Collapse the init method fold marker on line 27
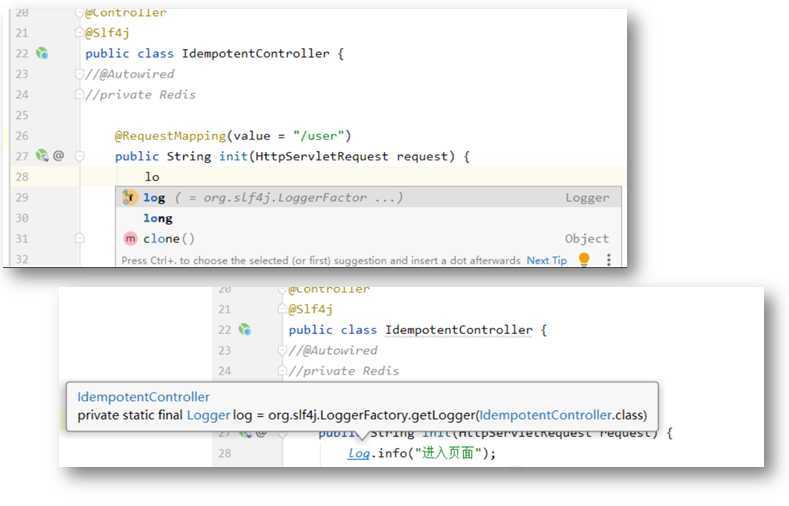Screen dimensions: 789x506 click(x=79, y=156)
